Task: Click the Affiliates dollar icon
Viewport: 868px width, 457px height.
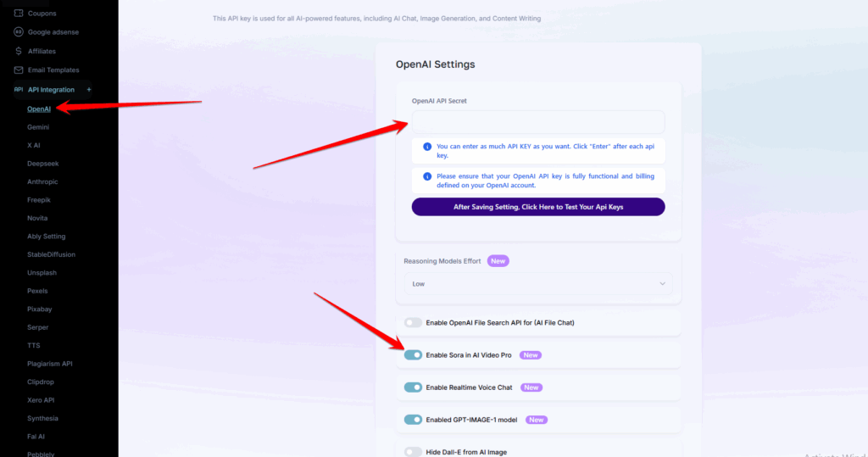Action: [19, 51]
